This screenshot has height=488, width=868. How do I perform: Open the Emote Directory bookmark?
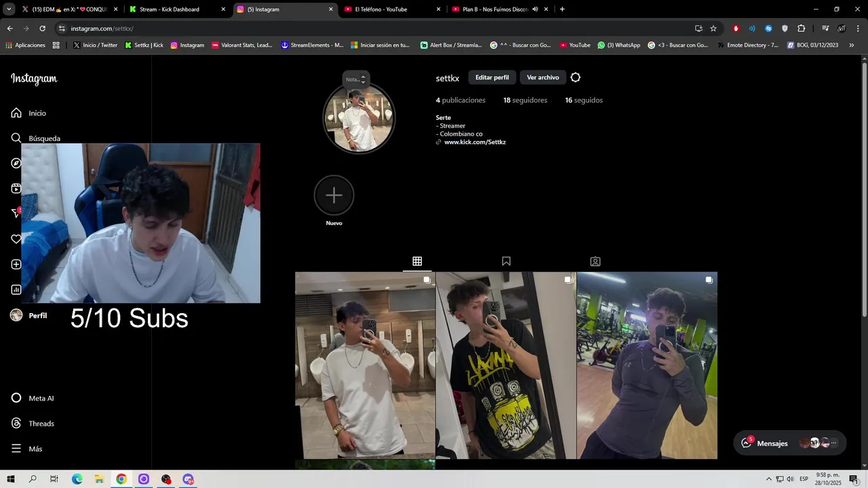click(x=747, y=45)
